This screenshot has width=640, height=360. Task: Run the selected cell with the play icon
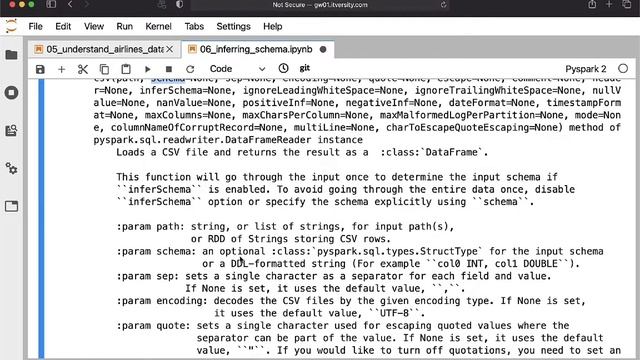tap(147, 69)
